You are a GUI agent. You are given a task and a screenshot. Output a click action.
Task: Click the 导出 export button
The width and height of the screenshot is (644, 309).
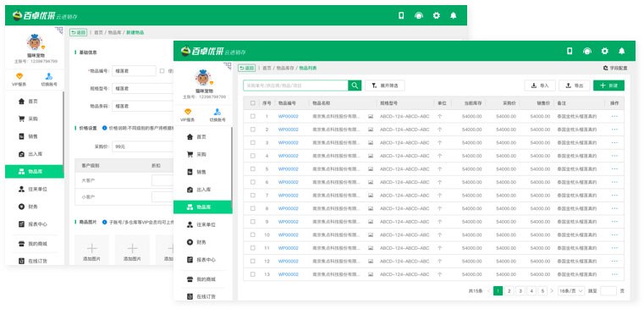(574, 86)
